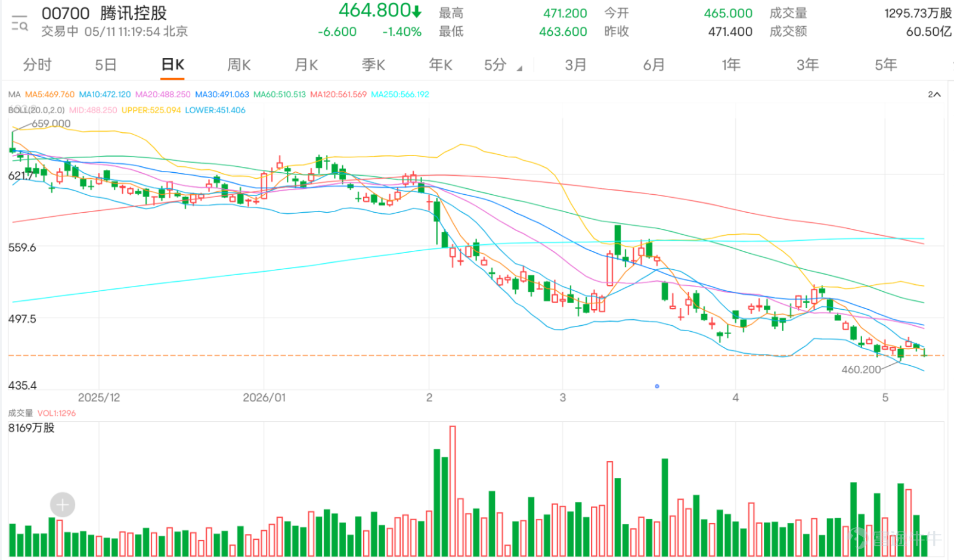Switch to 5日 chart tab
Viewport: 954px width, 560px height.
(x=106, y=64)
